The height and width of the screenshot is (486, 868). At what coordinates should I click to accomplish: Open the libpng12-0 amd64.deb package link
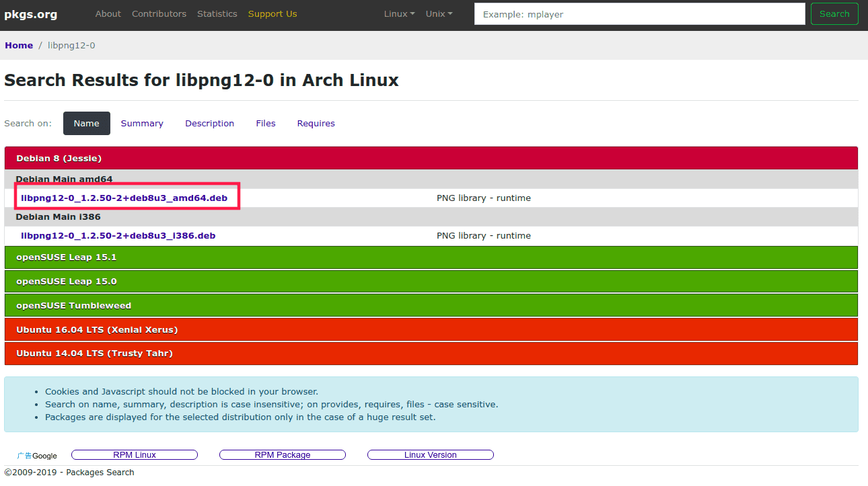[x=124, y=198]
